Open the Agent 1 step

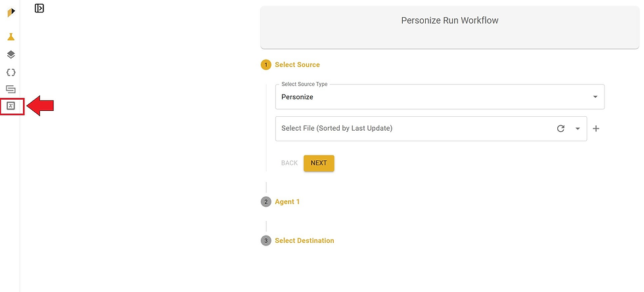pyautogui.click(x=288, y=202)
